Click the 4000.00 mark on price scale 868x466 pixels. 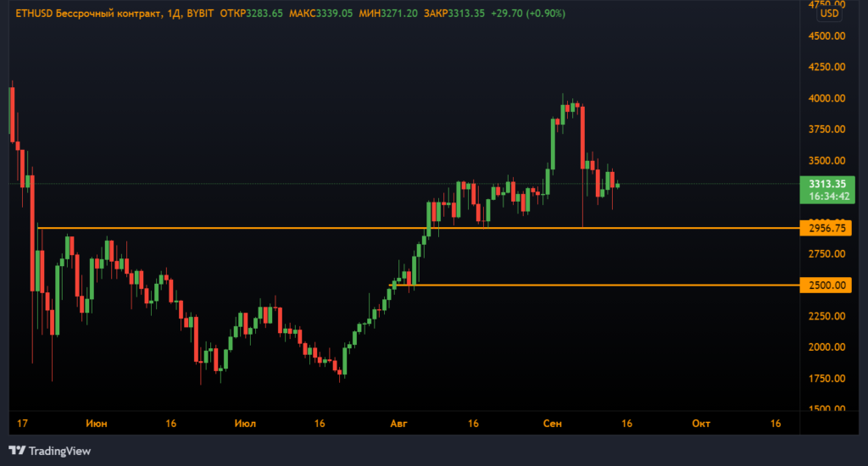828,98
